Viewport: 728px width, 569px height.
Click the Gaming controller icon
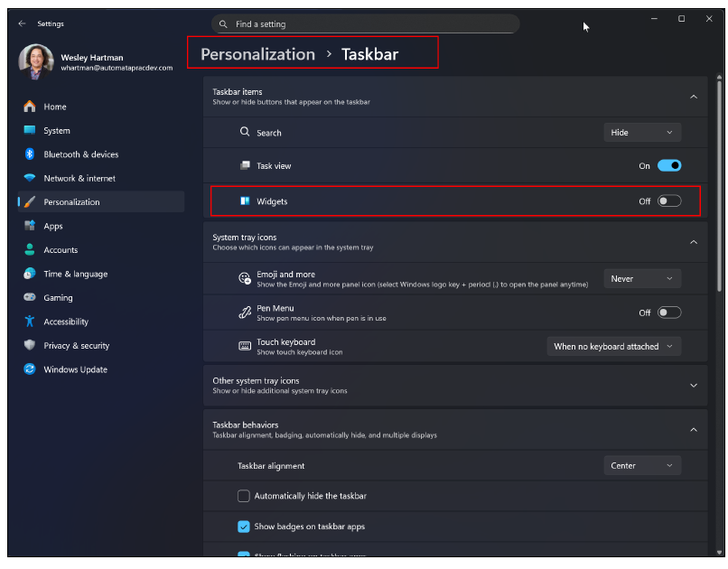[x=30, y=297]
